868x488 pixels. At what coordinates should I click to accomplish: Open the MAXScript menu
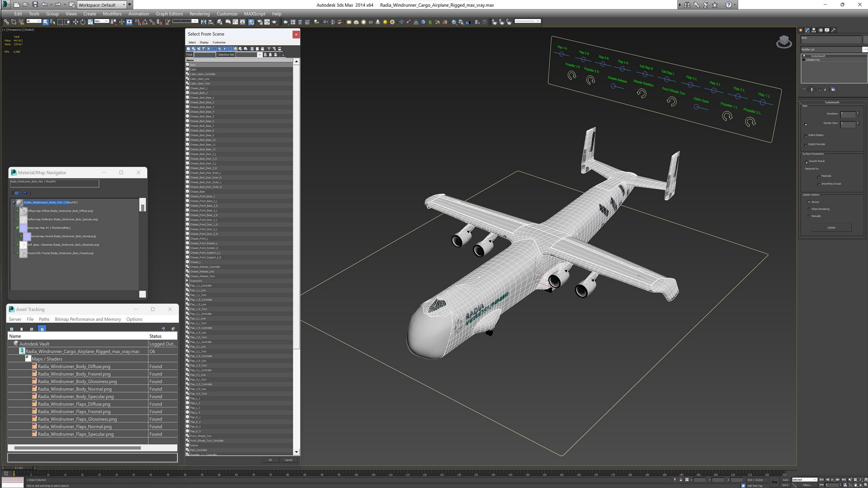pyautogui.click(x=255, y=14)
